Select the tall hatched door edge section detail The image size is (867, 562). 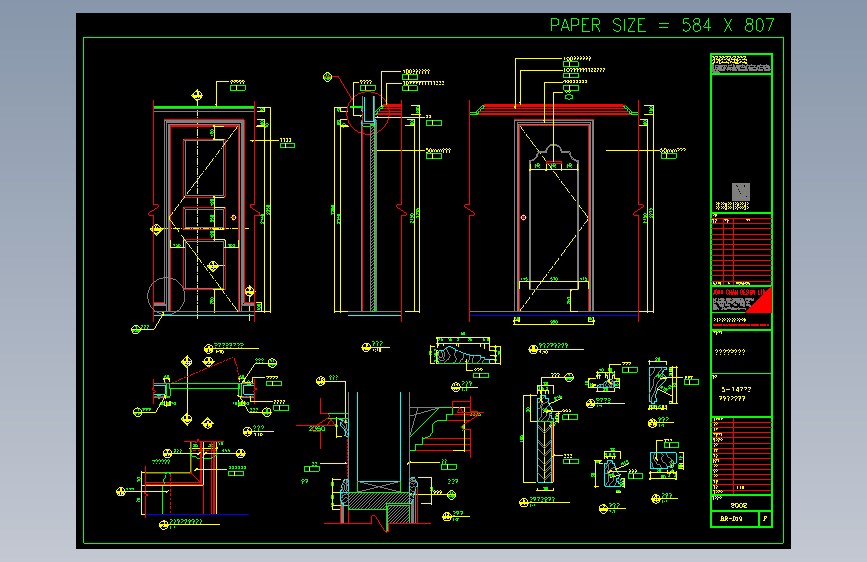[545, 439]
